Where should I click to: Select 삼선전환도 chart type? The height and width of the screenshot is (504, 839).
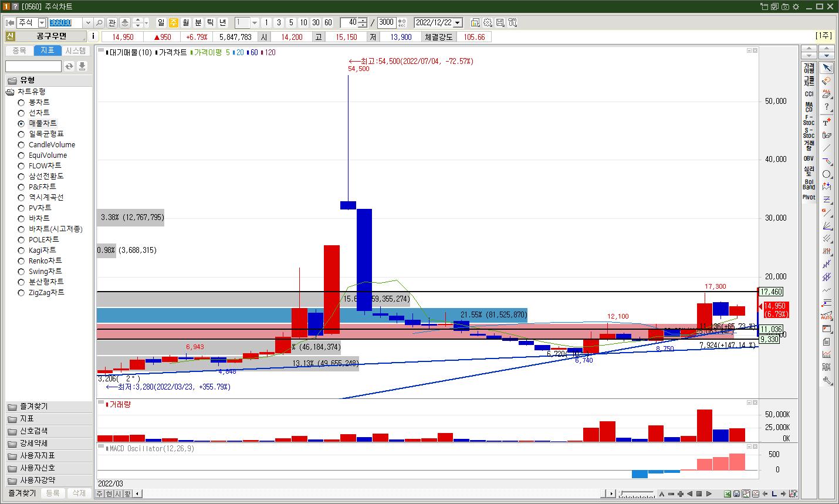(41, 176)
